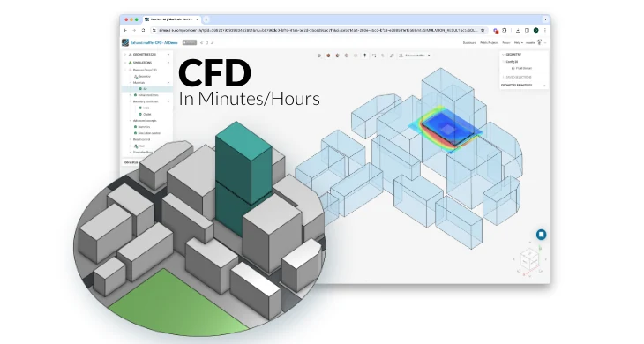The height and width of the screenshot is (344, 644).
Task: Select the Inlet boundary condition
Action: (x=146, y=108)
